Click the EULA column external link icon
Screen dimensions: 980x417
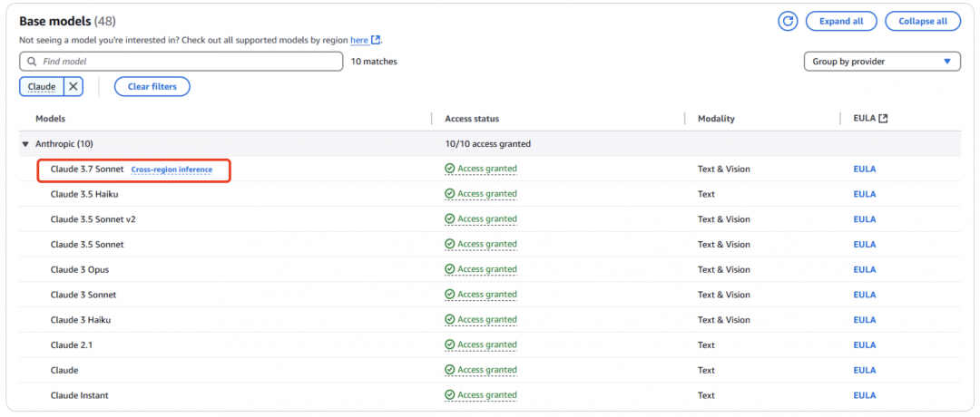coord(883,119)
